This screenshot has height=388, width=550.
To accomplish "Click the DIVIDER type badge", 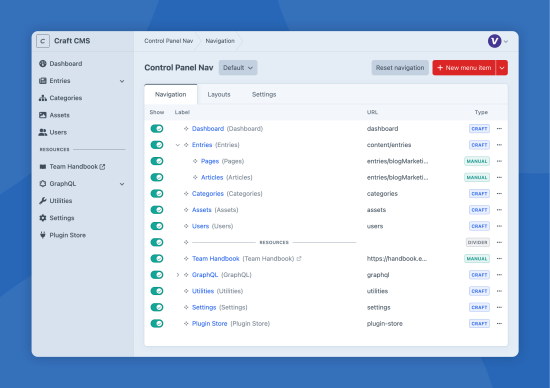I will coord(478,242).
